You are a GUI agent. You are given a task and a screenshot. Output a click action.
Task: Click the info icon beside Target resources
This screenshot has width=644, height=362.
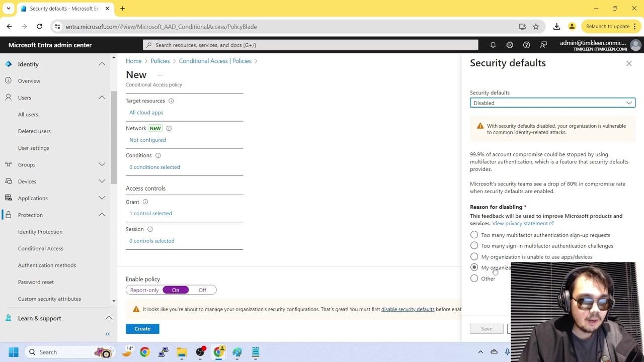(171, 101)
